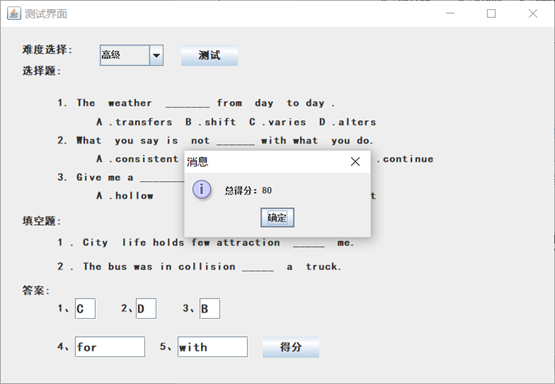The width and height of the screenshot is (555, 384).
Task: Click the 总得分: 80 message text
Action: point(248,190)
